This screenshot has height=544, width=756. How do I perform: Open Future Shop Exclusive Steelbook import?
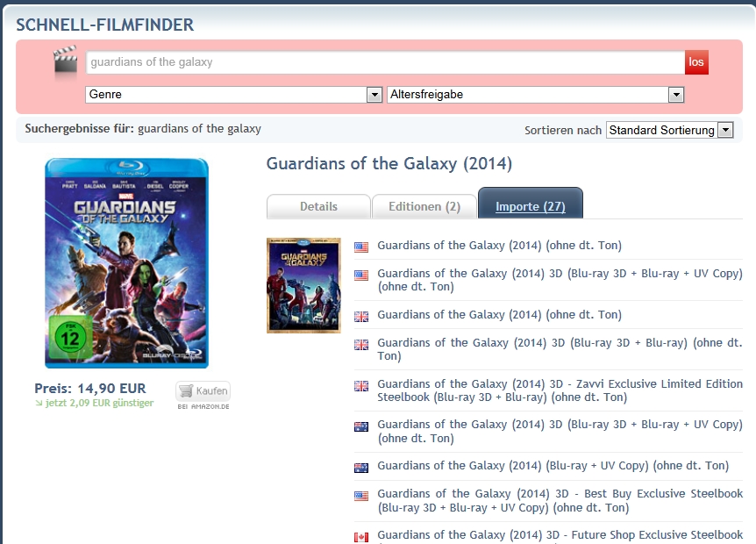click(560, 535)
